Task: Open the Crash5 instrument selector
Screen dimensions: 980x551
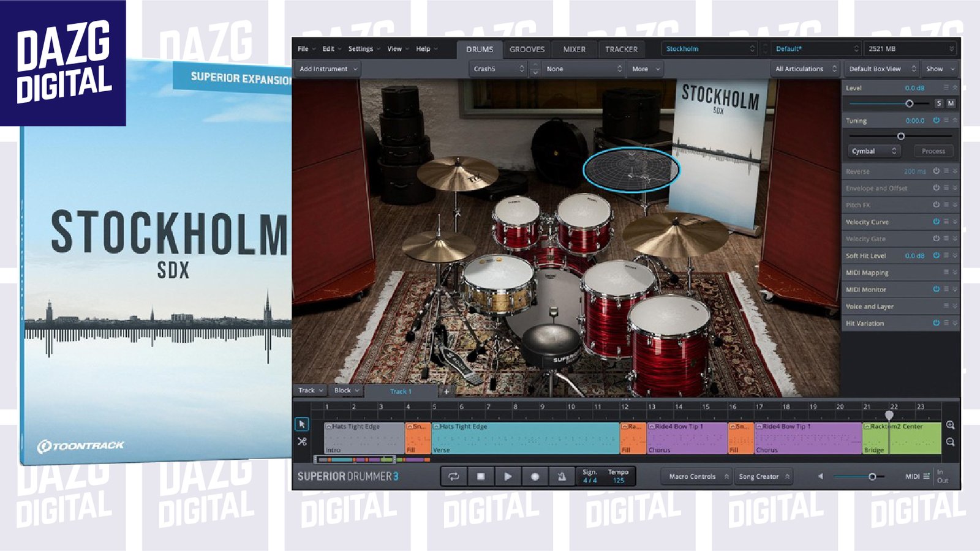Action: pos(499,69)
